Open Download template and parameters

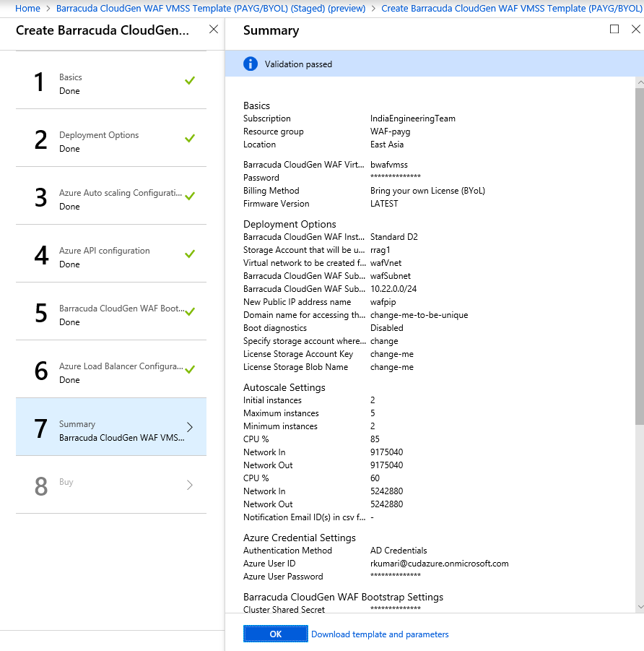point(380,634)
